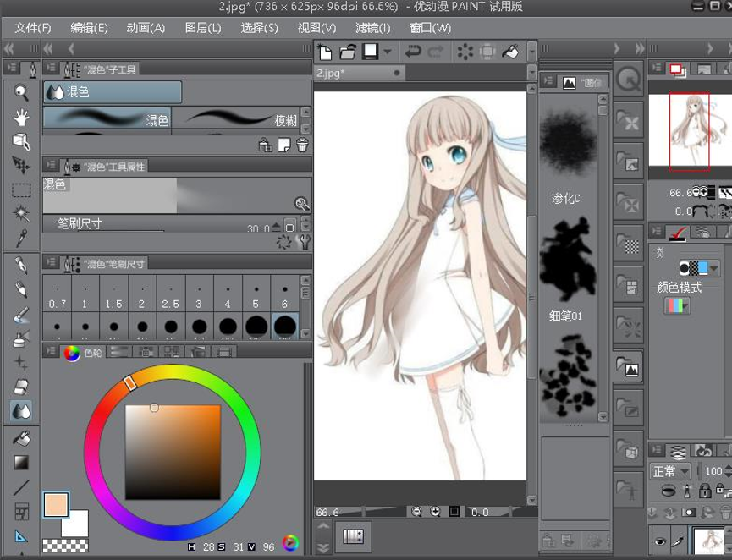Screen dimensions: 732x560
Task: Open the 文件(F) menu
Action: tap(32, 28)
